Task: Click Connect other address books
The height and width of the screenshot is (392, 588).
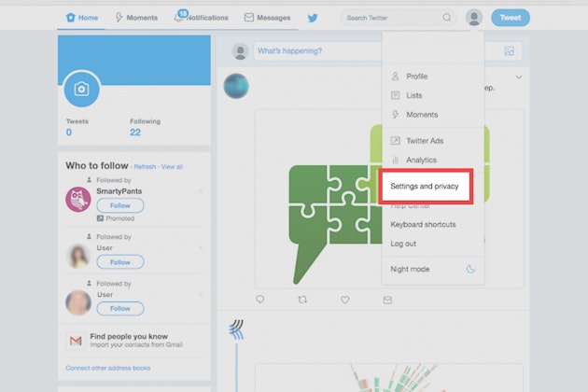Action: (x=108, y=368)
